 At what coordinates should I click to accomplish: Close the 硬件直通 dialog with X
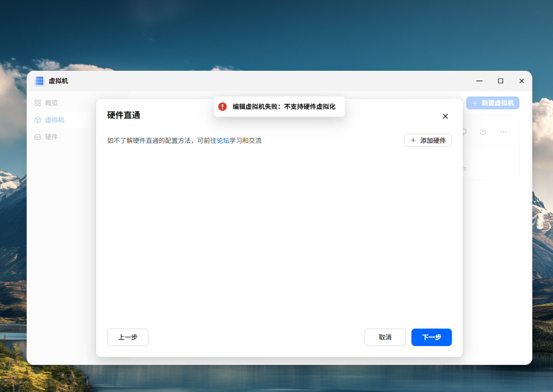click(445, 116)
